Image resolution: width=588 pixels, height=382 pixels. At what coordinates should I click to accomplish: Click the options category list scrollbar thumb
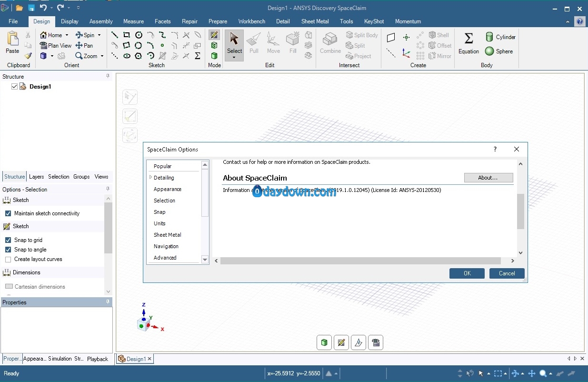point(205,193)
